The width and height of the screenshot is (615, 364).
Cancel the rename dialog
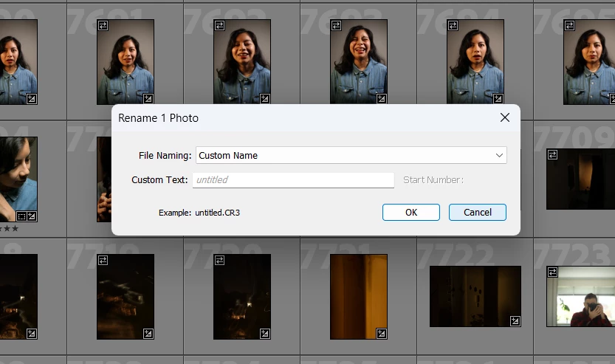click(478, 212)
